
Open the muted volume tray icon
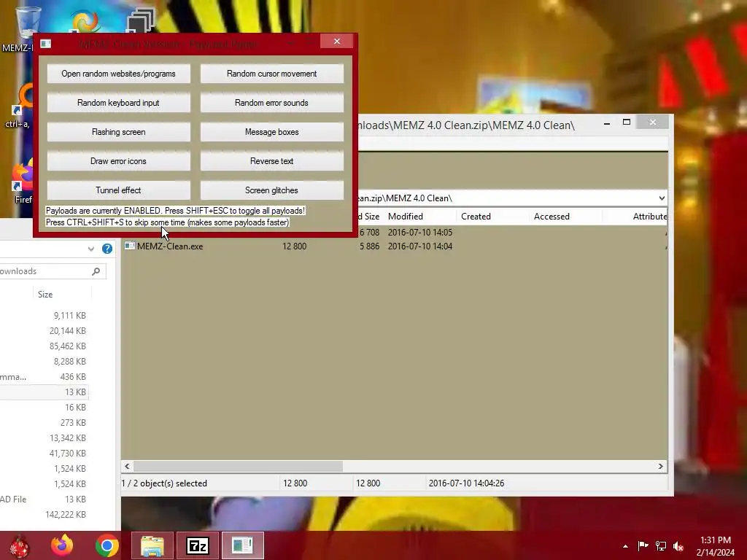coord(678,546)
